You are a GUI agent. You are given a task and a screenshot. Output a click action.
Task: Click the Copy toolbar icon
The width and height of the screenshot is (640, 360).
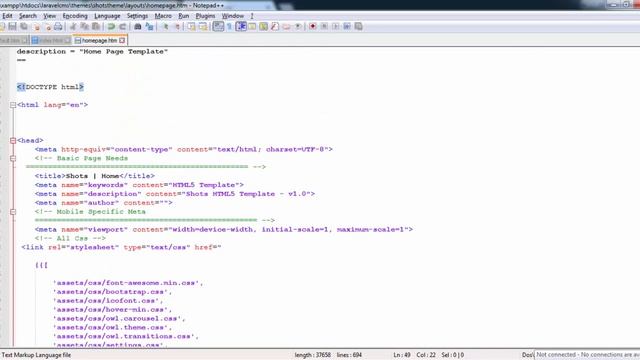tap(84, 27)
